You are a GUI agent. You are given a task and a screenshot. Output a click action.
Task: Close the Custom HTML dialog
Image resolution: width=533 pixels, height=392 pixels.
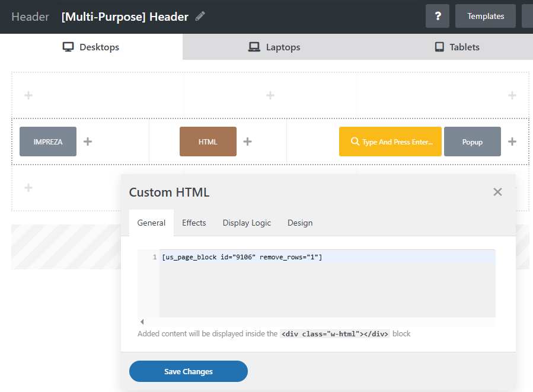click(497, 192)
